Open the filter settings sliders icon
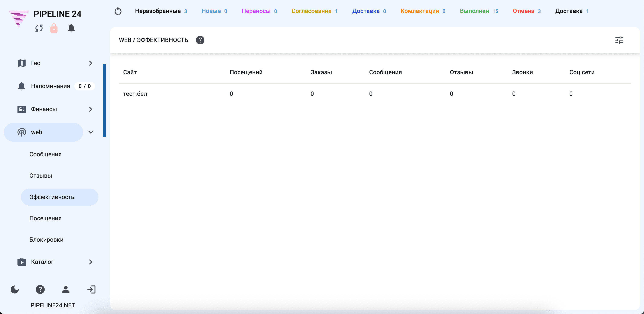This screenshot has height=314, width=644. click(x=619, y=40)
